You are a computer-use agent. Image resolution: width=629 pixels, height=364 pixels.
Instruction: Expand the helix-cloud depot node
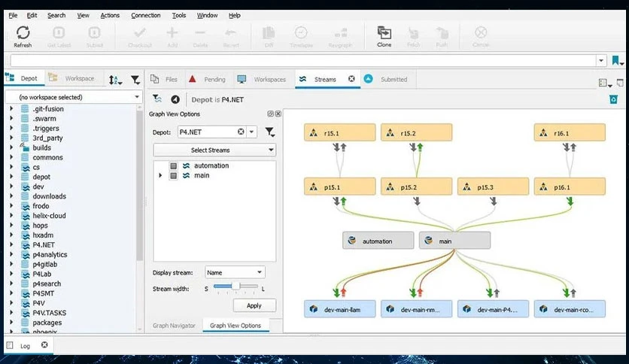tap(11, 215)
